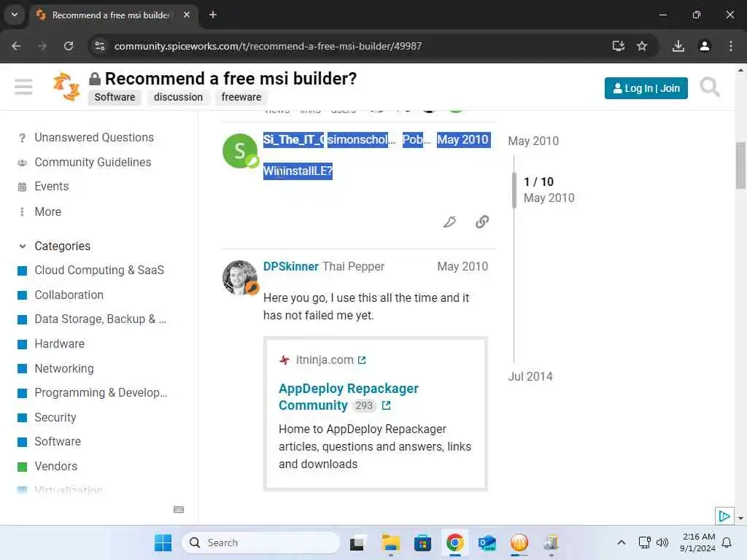
Task: Click the green S user avatar
Action: coord(239,151)
